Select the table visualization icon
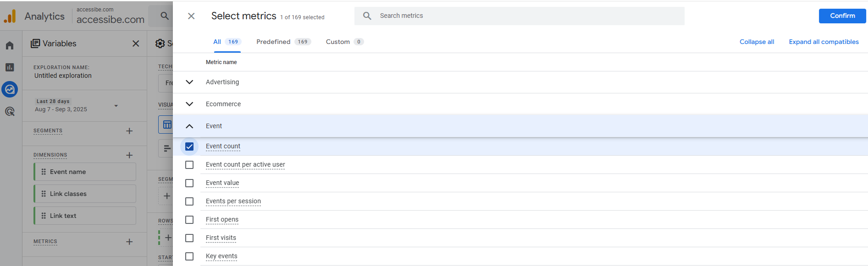 pyautogui.click(x=167, y=125)
